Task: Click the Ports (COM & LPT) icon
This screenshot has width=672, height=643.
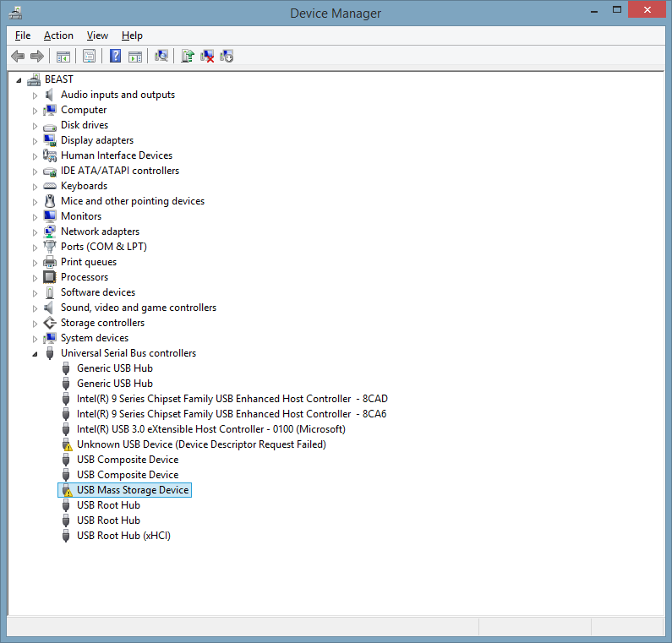Action: [x=50, y=247]
